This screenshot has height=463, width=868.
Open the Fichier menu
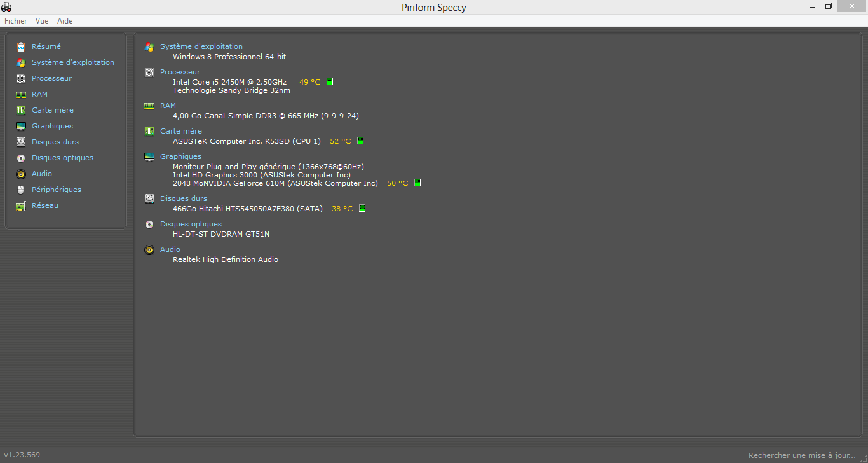click(16, 21)
